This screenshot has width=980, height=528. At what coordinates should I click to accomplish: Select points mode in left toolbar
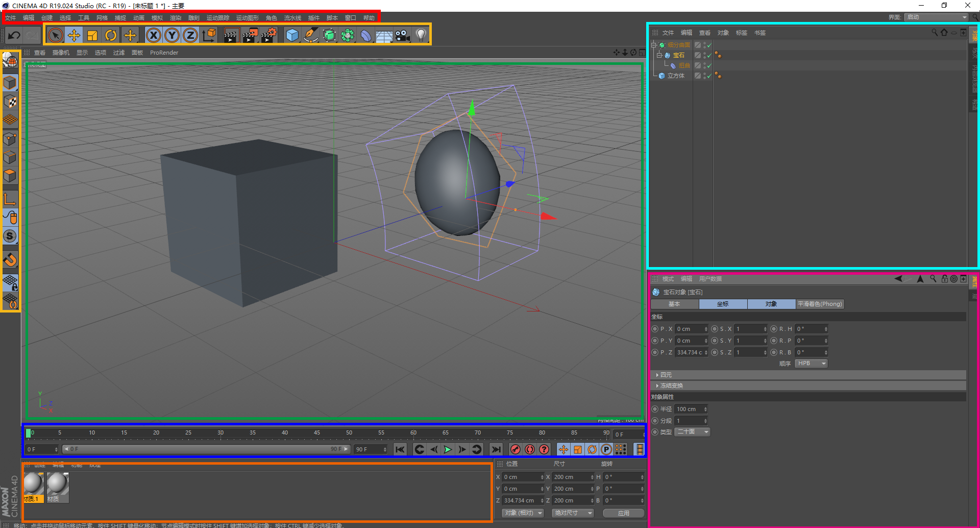(x=10, y=139)
